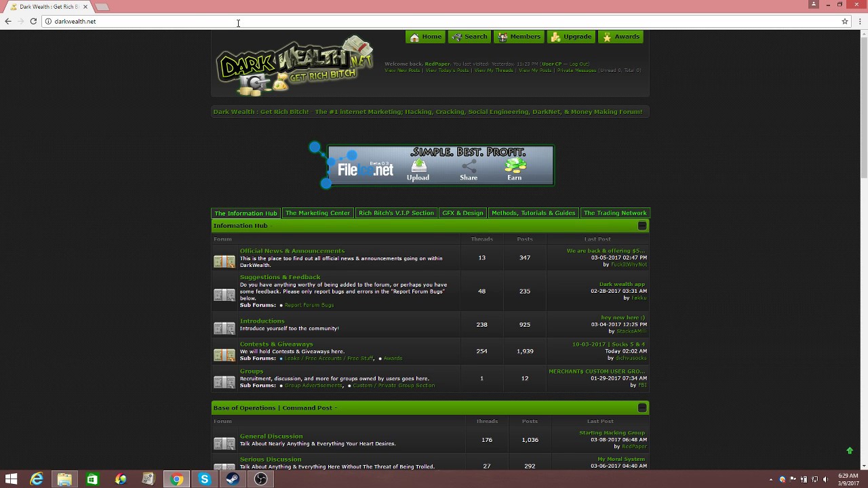This screenshot has height=488, width=868.
Task: Open View My Threads link
Action: (494, 70)
